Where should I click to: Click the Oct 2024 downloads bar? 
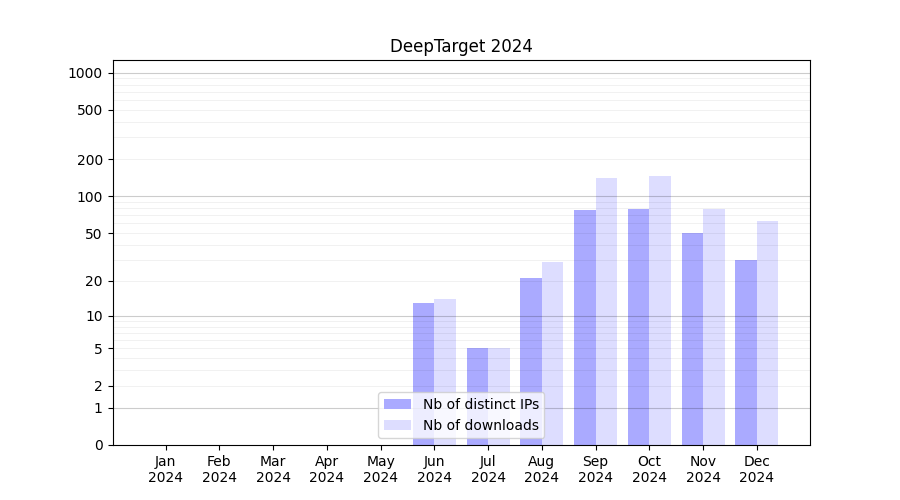point(660,310)
